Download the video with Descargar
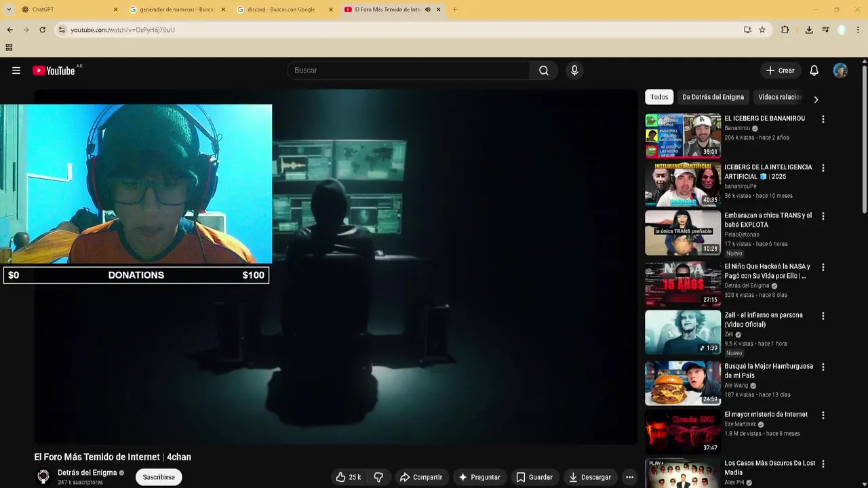This screenshot has width=868, height=488. (x=590, y=477)
